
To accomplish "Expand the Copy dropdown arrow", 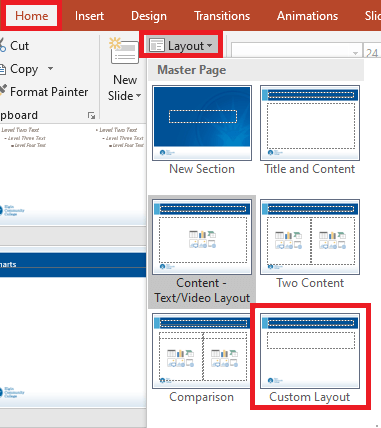I will [50, 69].
